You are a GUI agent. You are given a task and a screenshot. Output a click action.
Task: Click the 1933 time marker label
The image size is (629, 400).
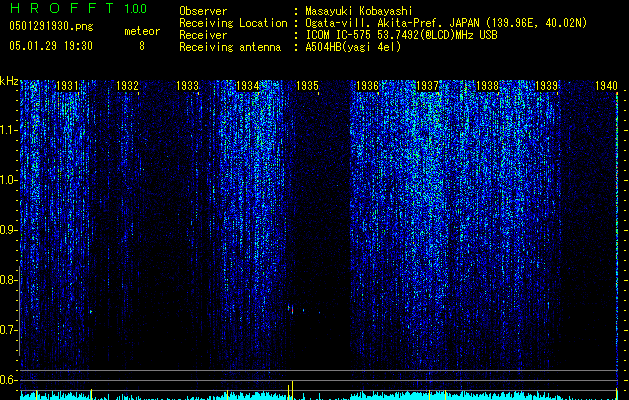[x=187, y=86]
